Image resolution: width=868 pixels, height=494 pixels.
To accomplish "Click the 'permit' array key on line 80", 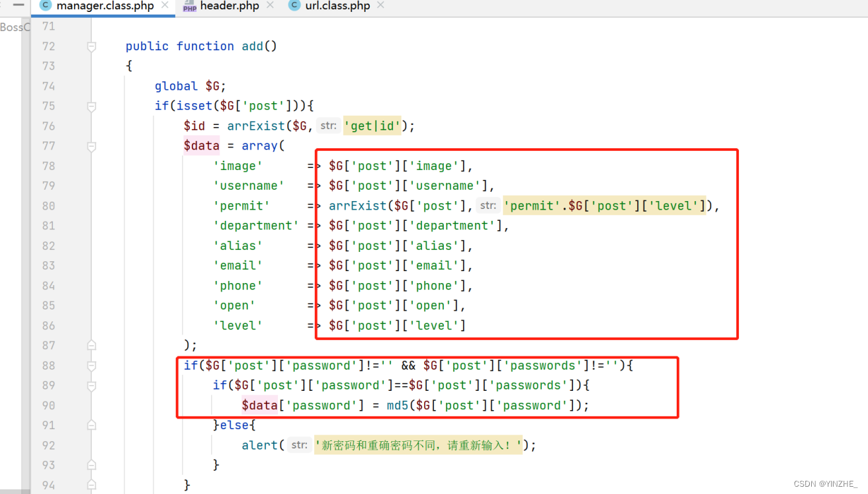I will click(241, 206).
